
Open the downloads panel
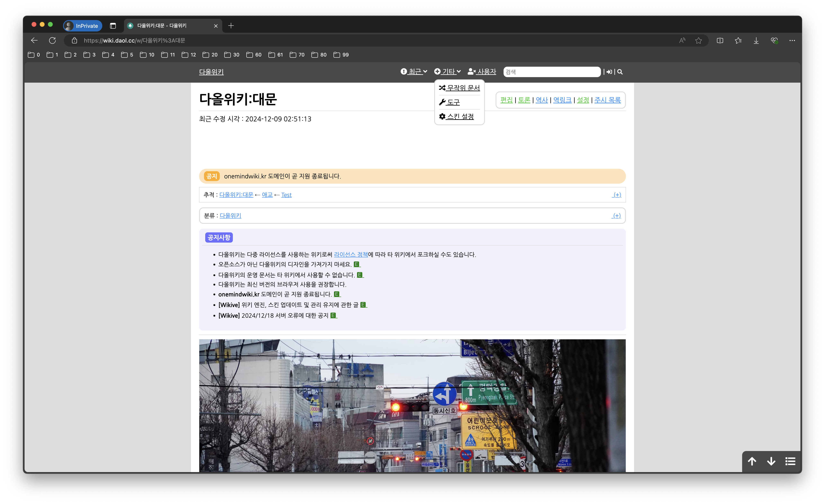click(x=756, y=40)
